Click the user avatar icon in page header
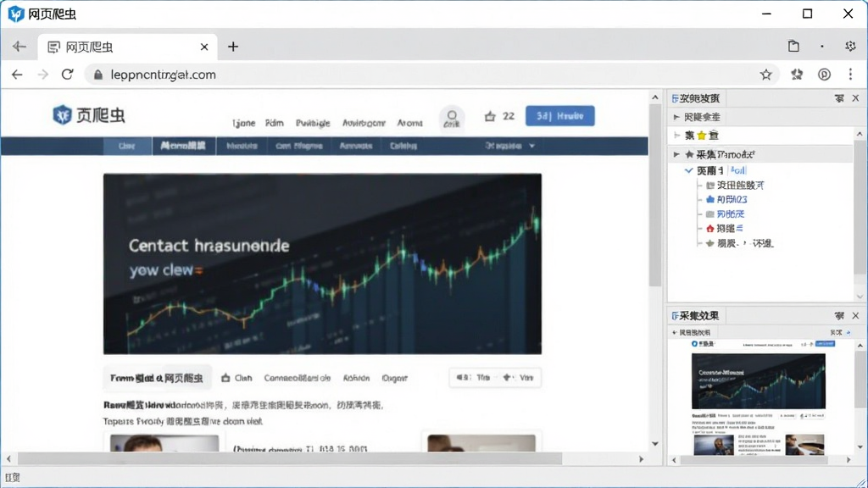 452,118
